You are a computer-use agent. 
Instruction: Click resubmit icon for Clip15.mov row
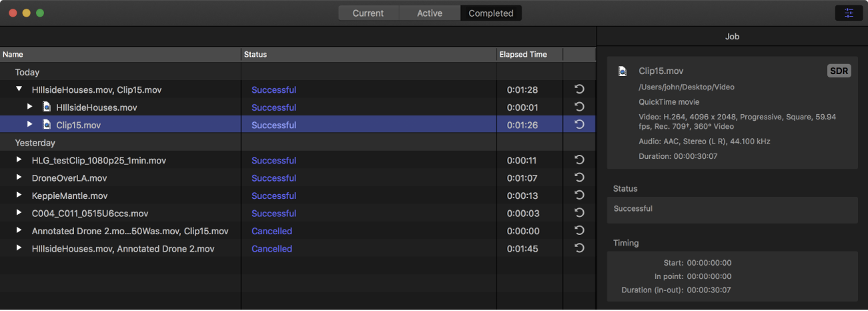coord(579,125)
